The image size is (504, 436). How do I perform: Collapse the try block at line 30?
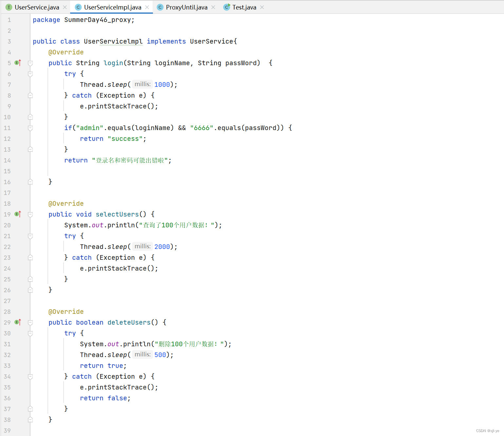pos(30,333)
